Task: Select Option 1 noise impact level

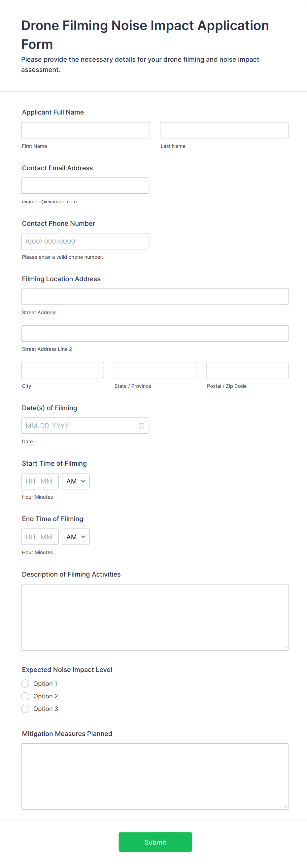Action: coord(25,684)
